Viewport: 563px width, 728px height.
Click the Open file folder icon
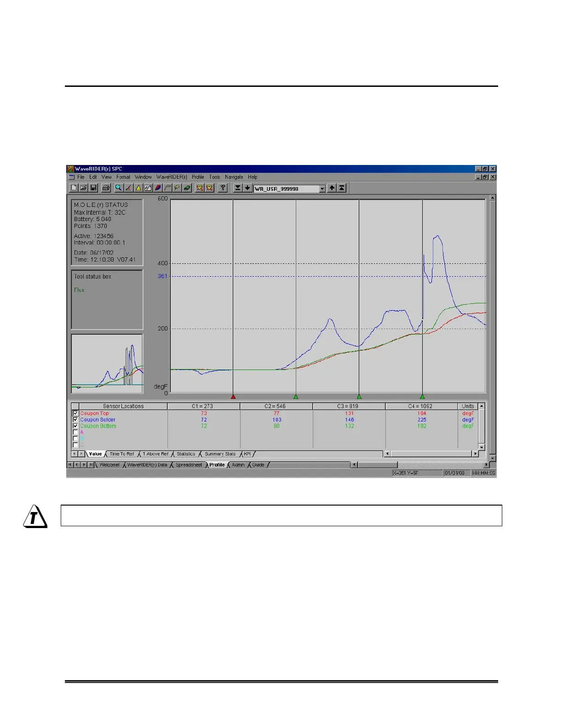pos(83,188)
